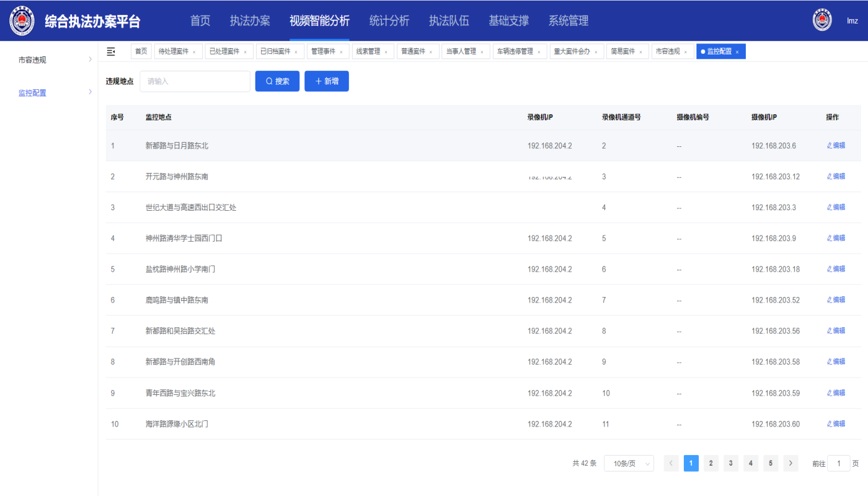Screen dimensions: 868x496
Task: Edit row 开元路与神州路东南
Action: tap(836, 177)
